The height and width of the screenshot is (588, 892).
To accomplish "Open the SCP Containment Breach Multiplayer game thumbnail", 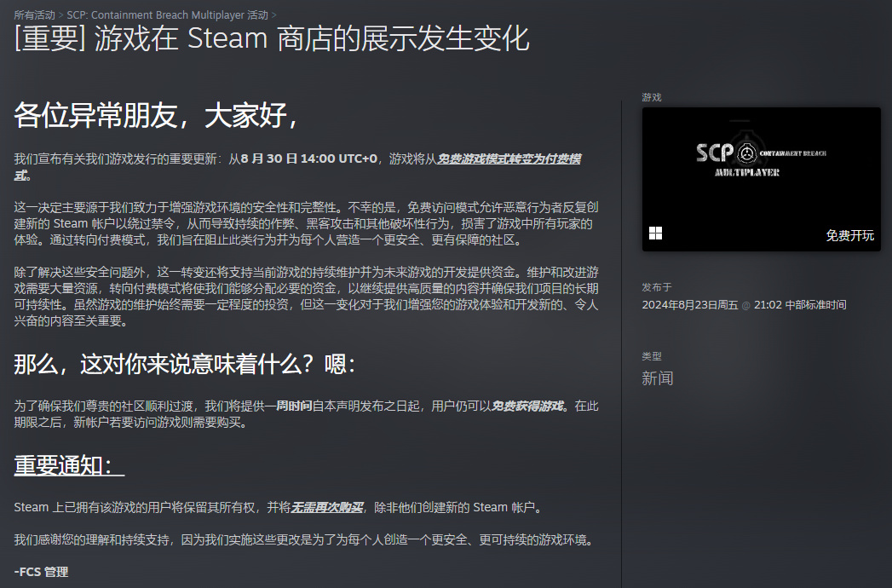I will click(x=761, y=179).
